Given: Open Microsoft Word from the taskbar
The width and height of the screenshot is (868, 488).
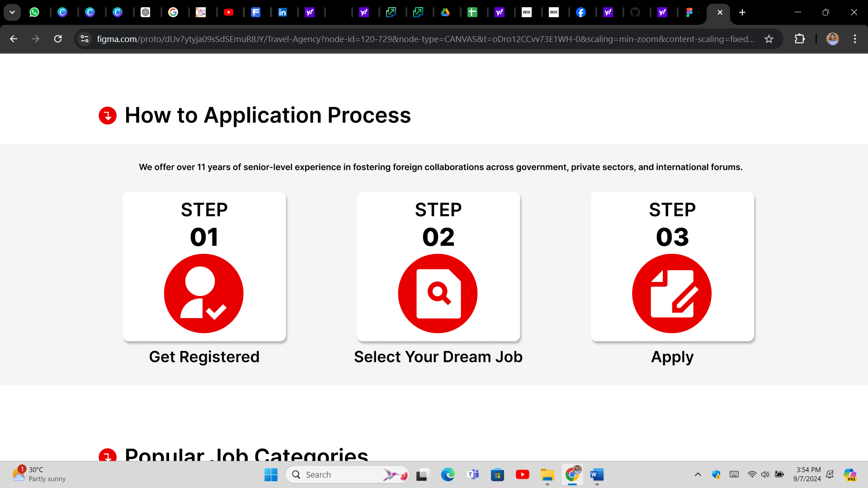Looking at the screenshot, I should pos(597,474).
